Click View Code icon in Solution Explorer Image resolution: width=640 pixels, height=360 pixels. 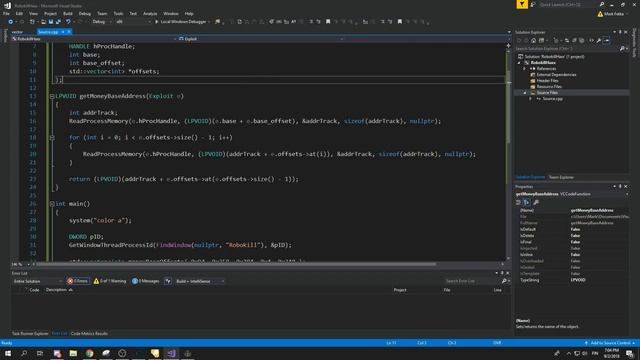(x=591, y=40)
